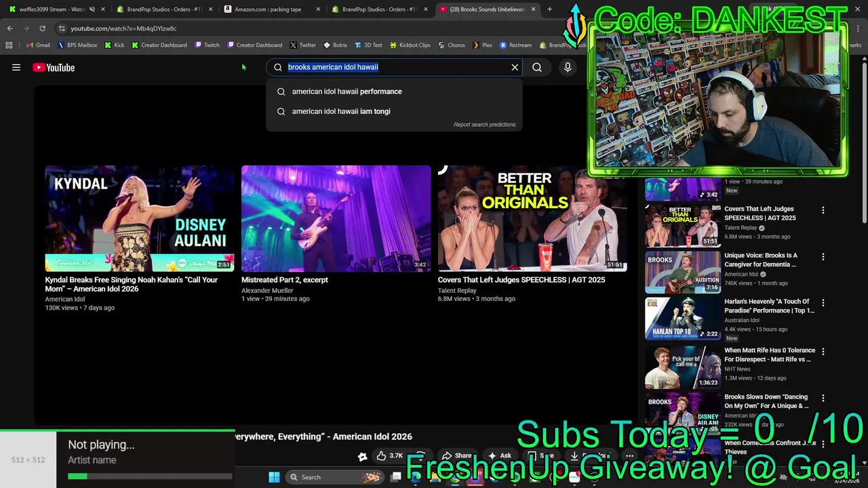
Task: Play the Kyndal Disney Aulani thumbnail
Action: 140,218
